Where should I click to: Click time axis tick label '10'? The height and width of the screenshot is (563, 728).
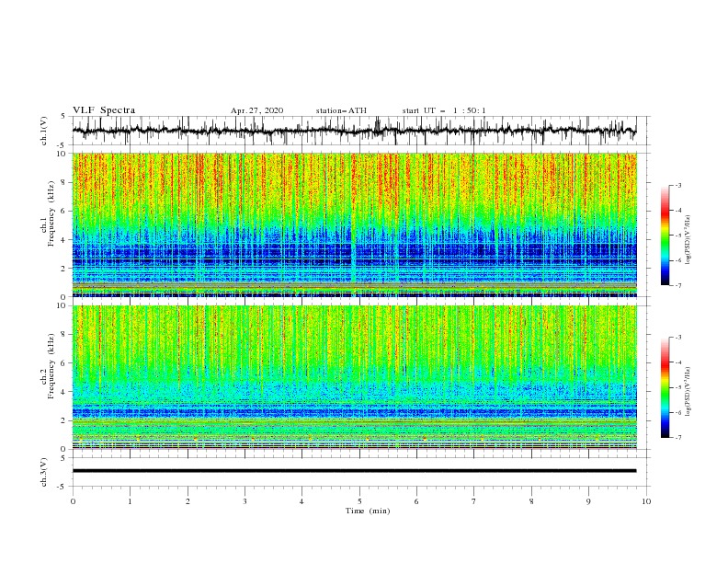click(x=646, y=501)
